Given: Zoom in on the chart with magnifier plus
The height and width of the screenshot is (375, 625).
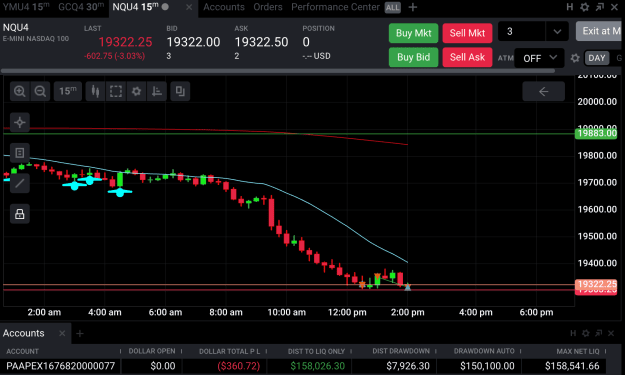Looking at the screenshot, I should [x=20, y=91].
